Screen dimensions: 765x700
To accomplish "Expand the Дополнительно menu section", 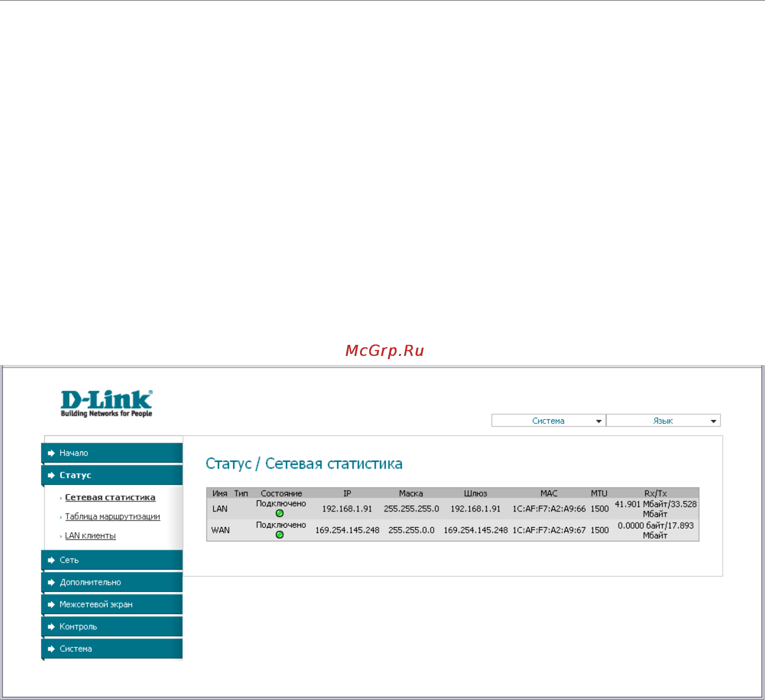I will click(112, 582).
